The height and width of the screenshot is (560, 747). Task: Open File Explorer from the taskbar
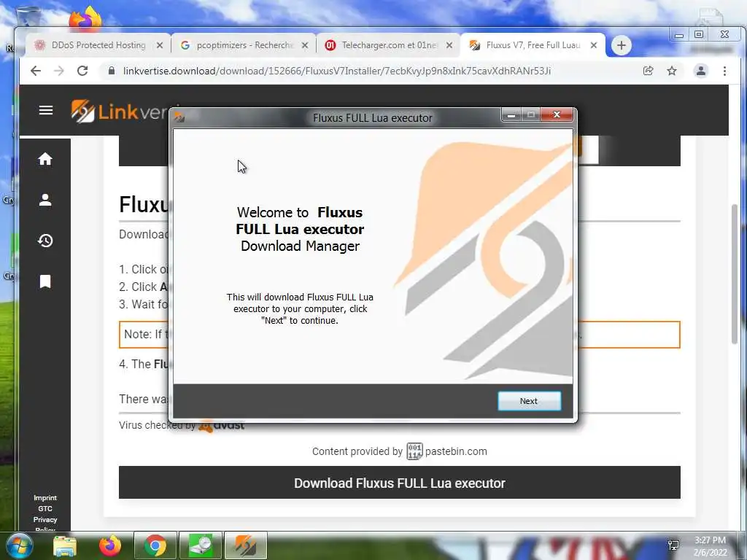pyautogui.click(x=65, y=545)
